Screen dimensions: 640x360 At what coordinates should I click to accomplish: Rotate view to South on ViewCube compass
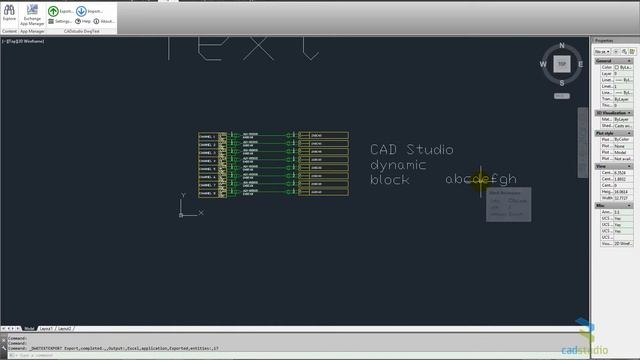pos(562,83)
